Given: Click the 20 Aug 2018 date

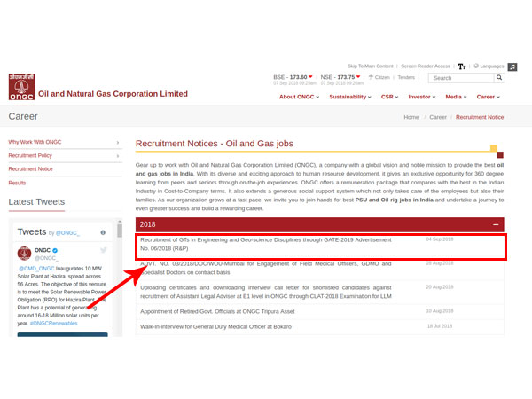Looking at the screenshot, I should coord(440,287).
